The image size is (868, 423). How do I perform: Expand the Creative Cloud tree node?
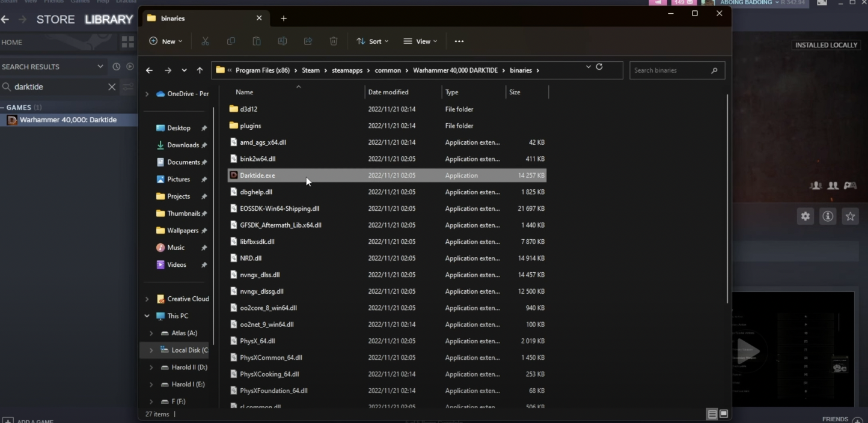[147, 299]
